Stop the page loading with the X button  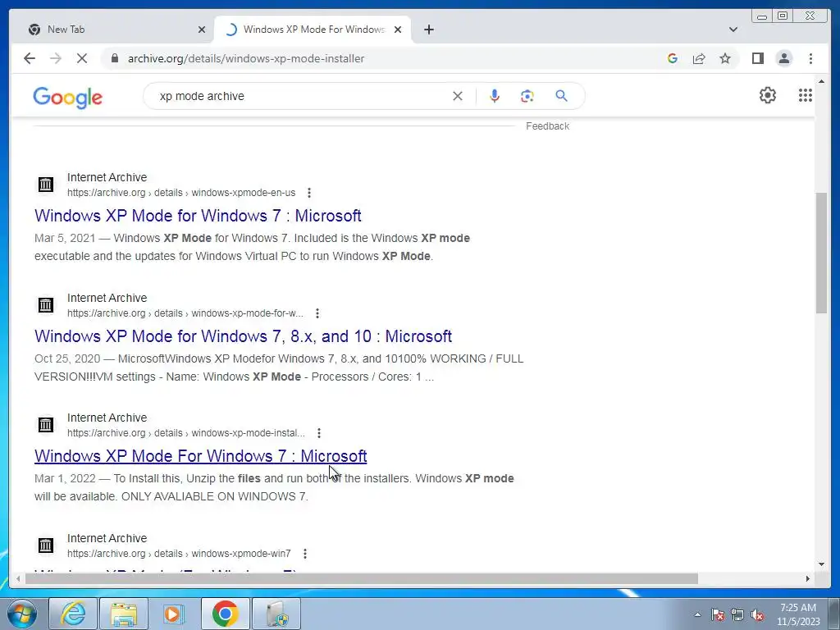(81, 58)
